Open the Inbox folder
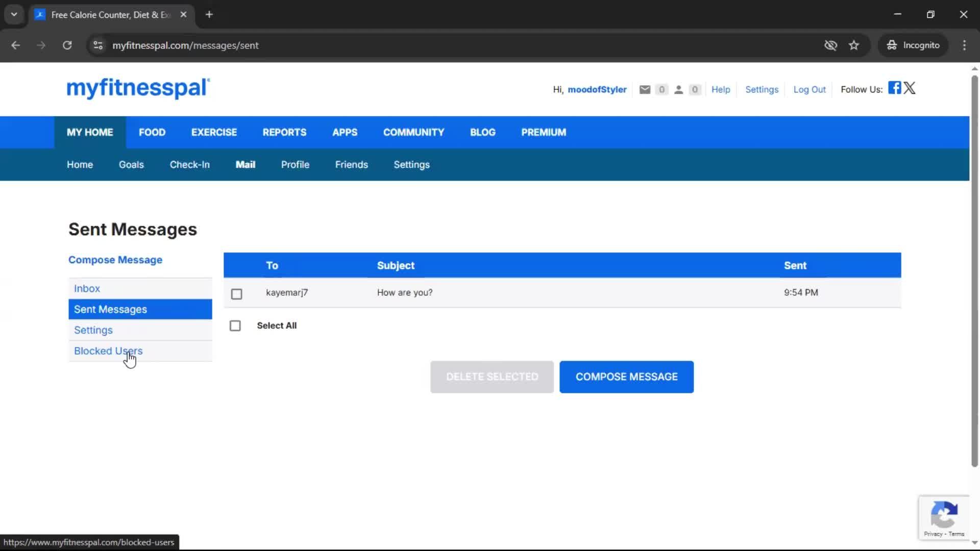This screenshot has width=980, height=551. [140, 288]
